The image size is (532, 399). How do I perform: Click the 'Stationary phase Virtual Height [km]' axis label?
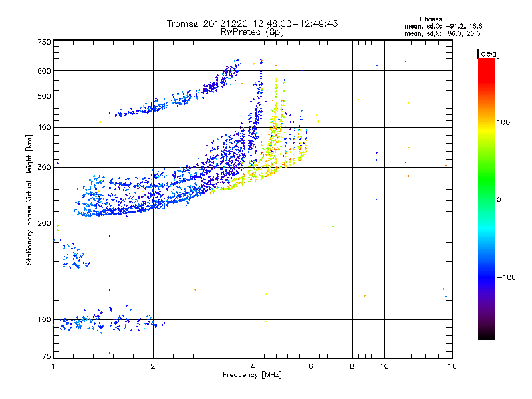click(x=29, y=200)
